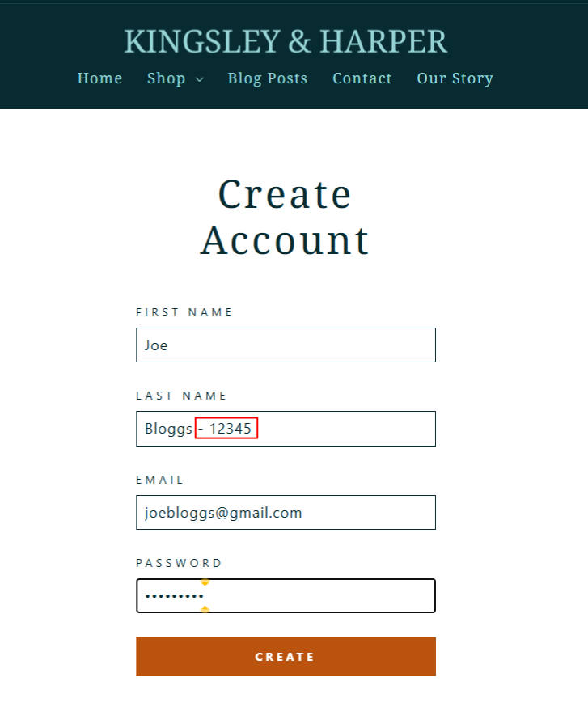588x707 pixels.
Task: Click the upper yellow marker on the password field
Action: click(205, 582)
